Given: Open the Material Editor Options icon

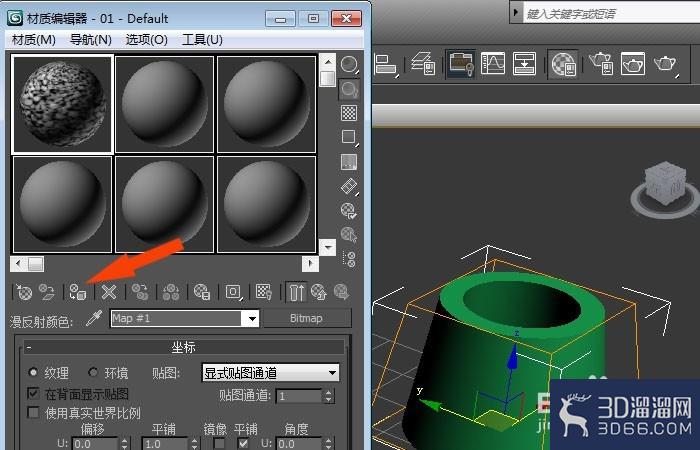Looking at the screenshot, I should (349, 210).
